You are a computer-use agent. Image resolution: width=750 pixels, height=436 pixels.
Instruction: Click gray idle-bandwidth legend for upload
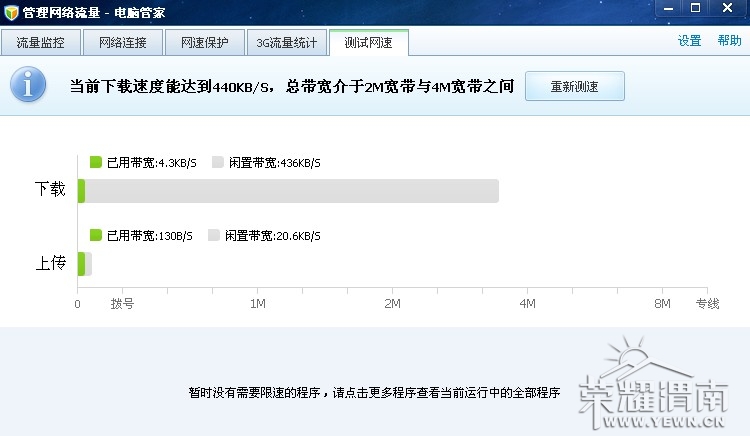click(x=214, y=235)
